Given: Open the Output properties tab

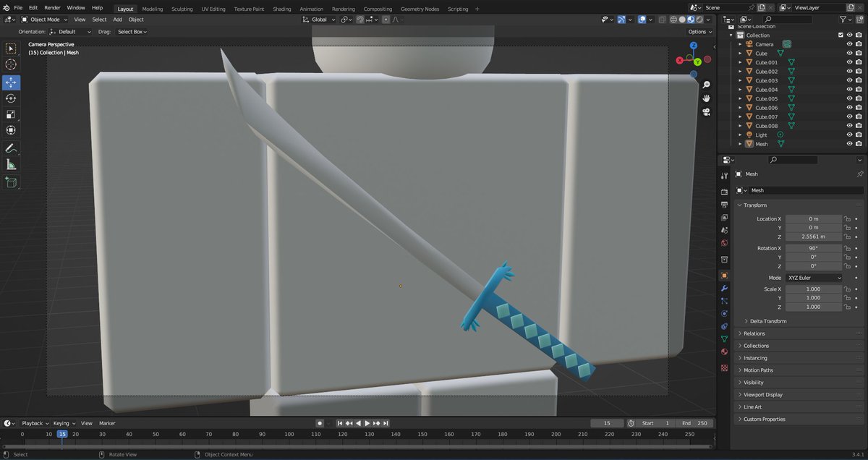Looking at the screenshot, I should click(x=724, y=205).
